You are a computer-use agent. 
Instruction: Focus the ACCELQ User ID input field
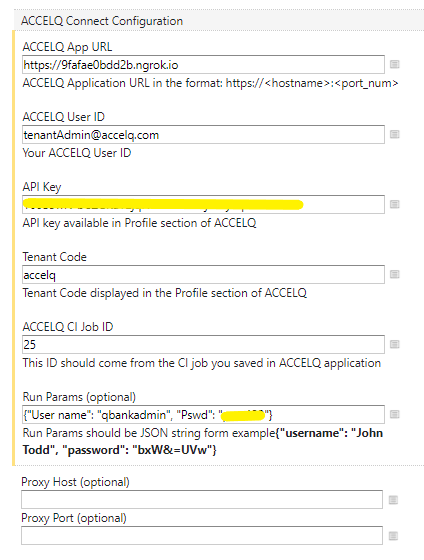coord(203,135)
